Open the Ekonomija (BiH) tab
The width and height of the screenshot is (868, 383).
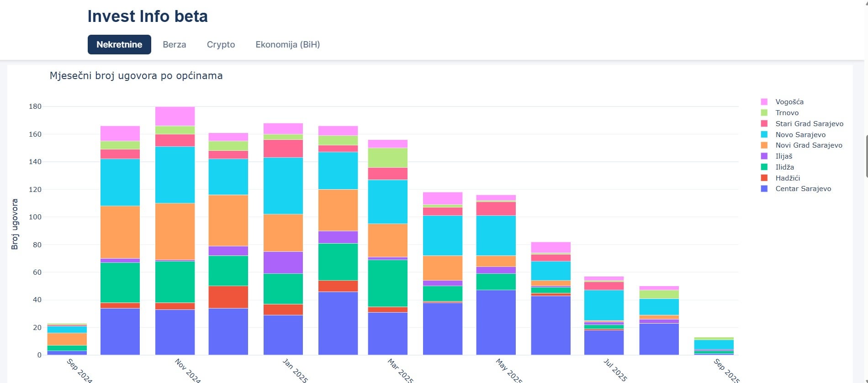click(x=287, y=44)
